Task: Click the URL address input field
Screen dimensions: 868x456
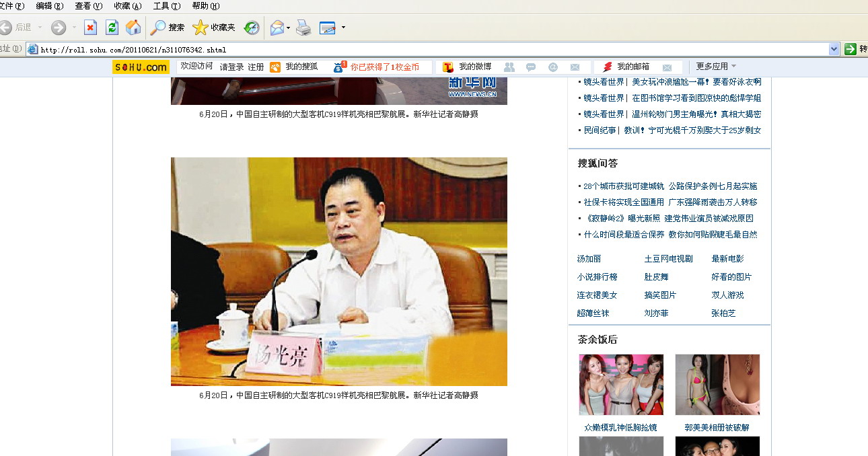Action: [431, 49]
